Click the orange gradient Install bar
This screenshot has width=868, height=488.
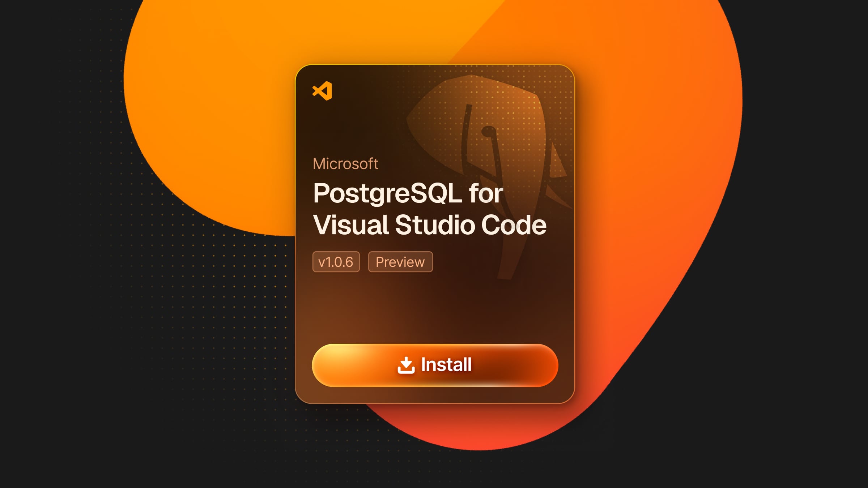pos(434,365)
